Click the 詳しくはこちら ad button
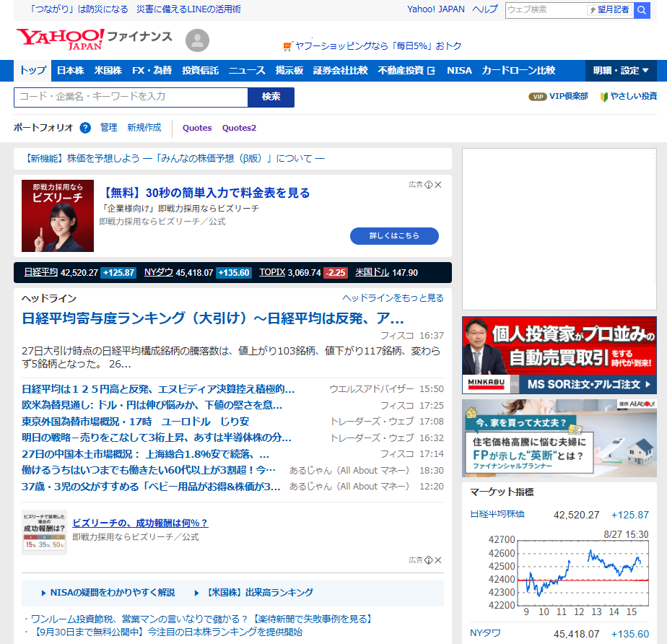This screenshot has width=667, height=644. (394, 236)
